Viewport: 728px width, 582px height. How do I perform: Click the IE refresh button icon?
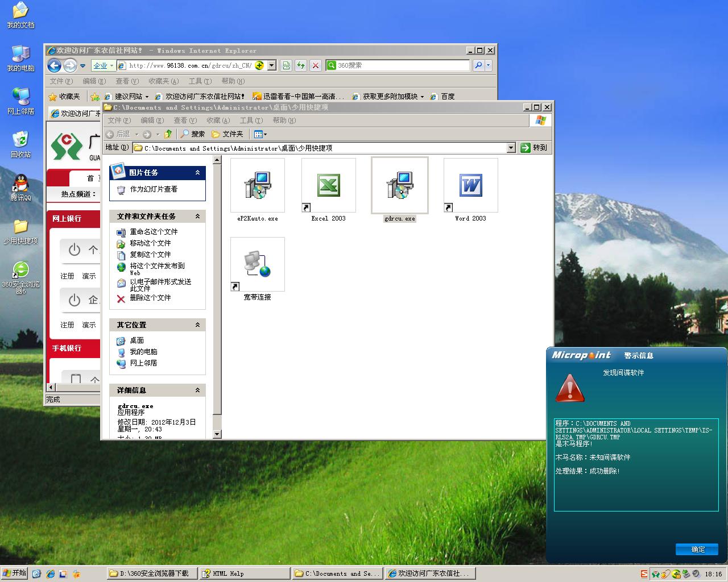301,65
